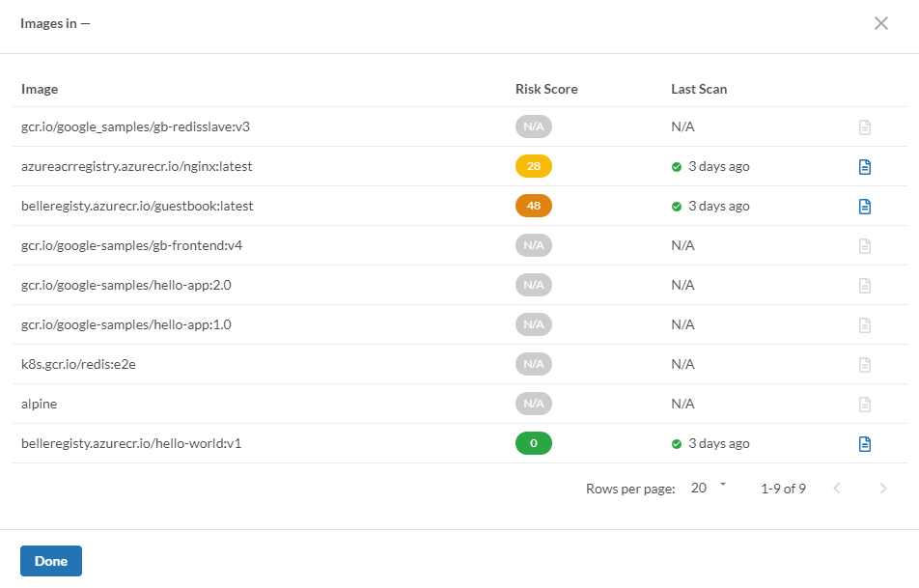Sort by Risk Score column header

(x=546, y=89)
